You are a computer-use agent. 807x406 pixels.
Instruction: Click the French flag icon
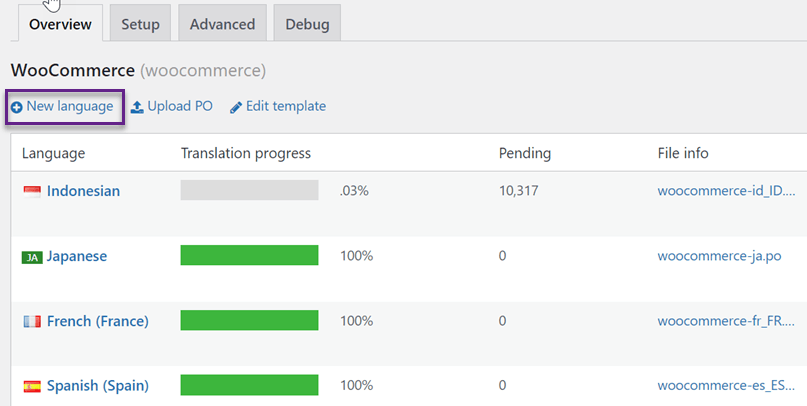pyautogui.click(x=32, y=322)
